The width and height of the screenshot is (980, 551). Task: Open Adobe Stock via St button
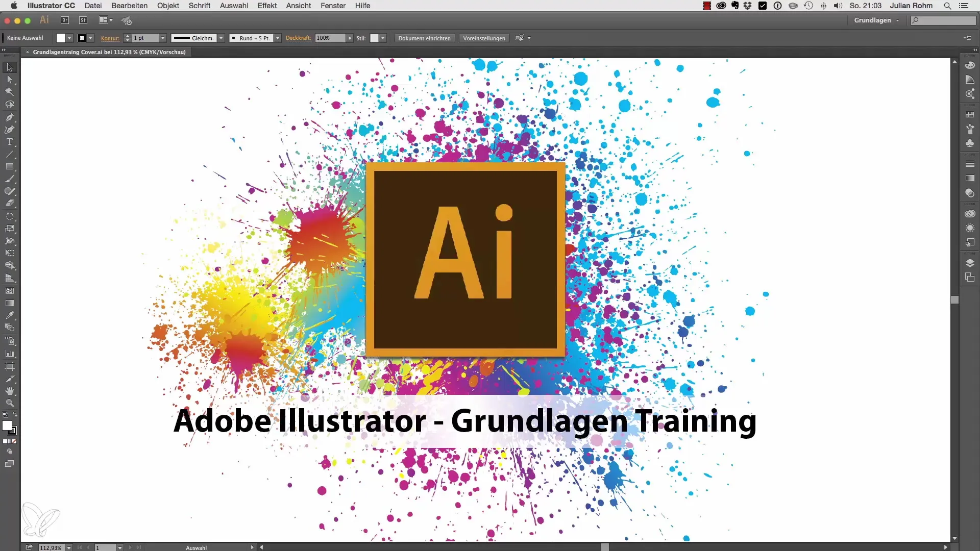click(83, 20)
